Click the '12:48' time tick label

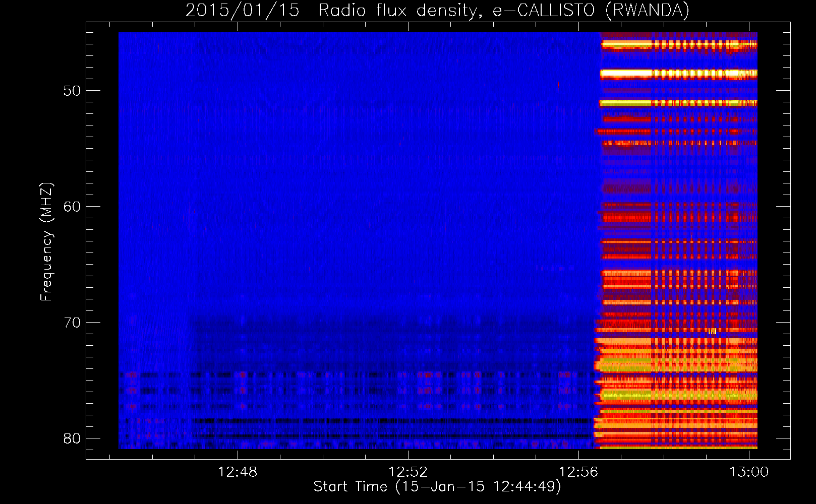coord(237,472)
